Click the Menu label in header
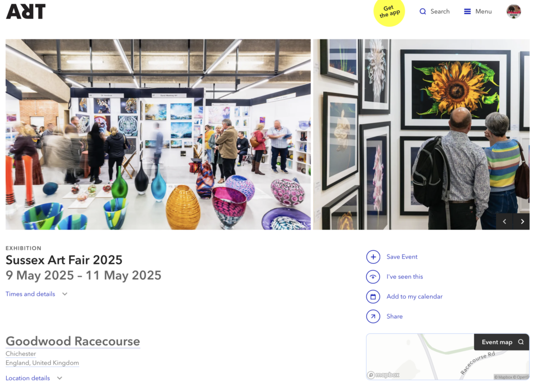 coord(484,11)
